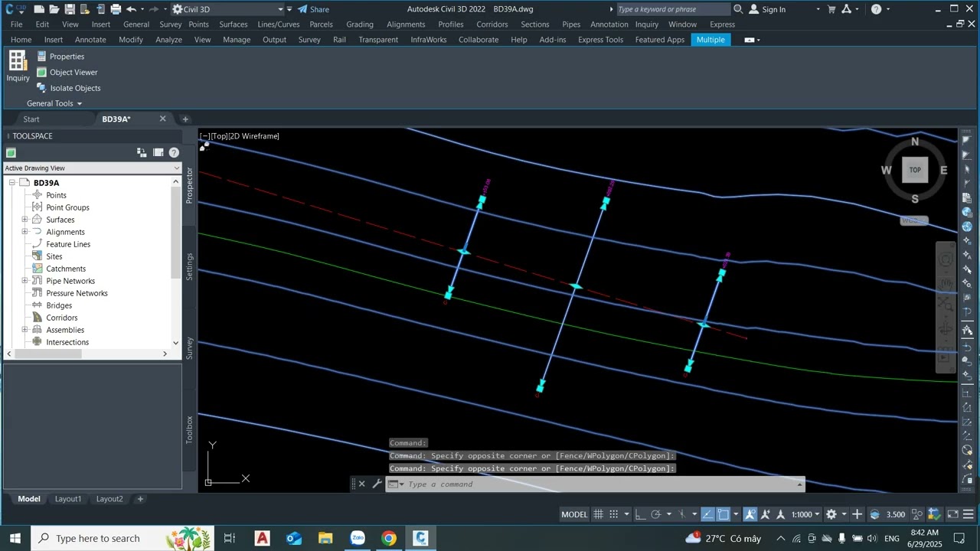Open the Object Viewer tool
Image resolution: width=980 pixels, height=551 pixels.
pos(67,72)
